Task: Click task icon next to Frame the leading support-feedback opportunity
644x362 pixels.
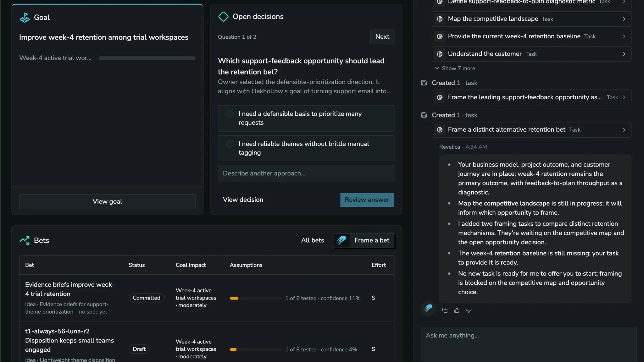Action: pyautogui.click(x=440, y=97)
